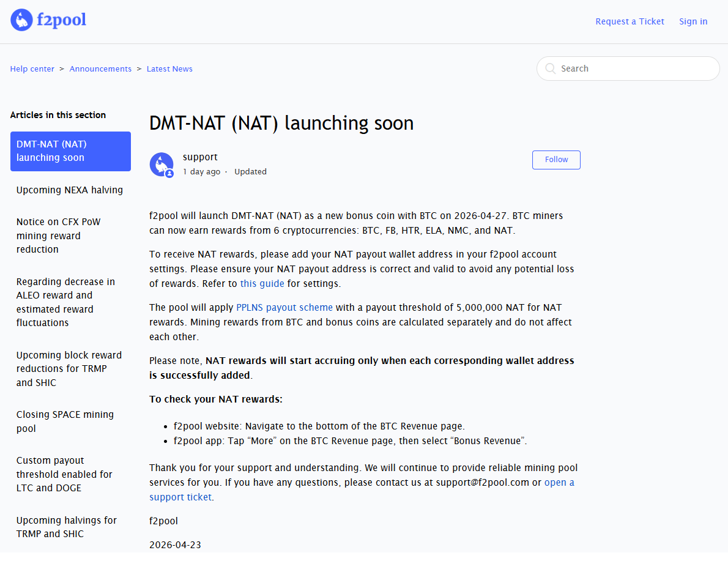Focus the Search input field
Image resolution: width=728 pixels, height=572 pixels.
(628, 69)
